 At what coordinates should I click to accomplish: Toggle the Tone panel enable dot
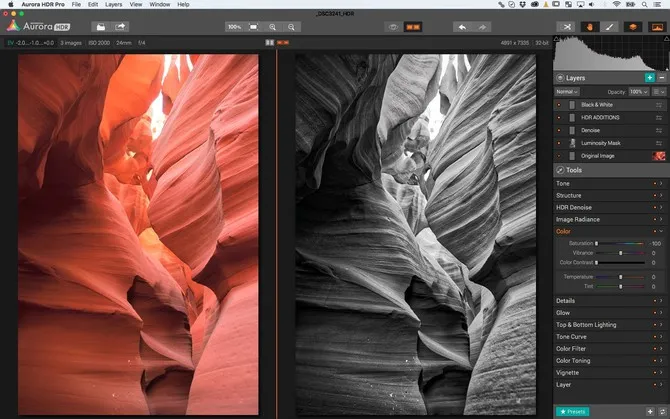(656, 184)
